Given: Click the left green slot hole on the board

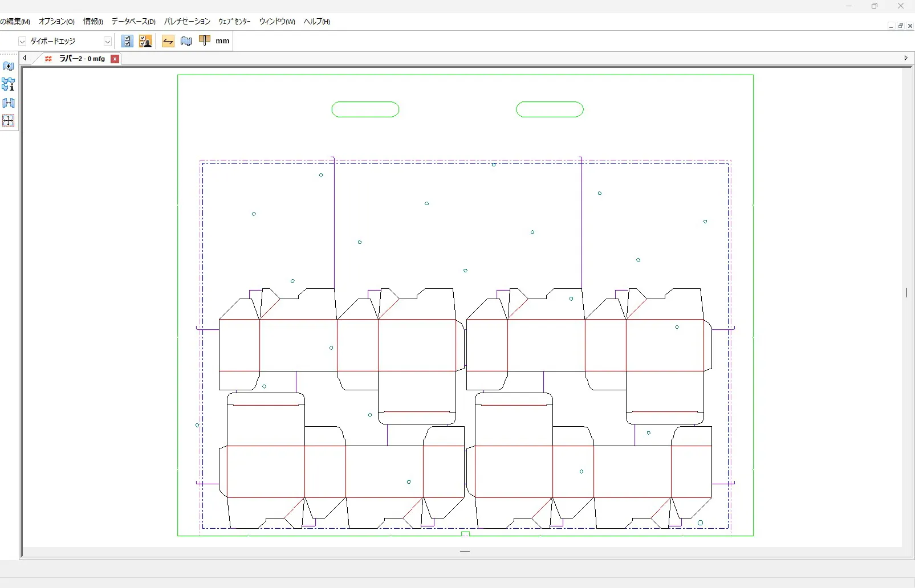Looking at the screenshot, I should [365, 109].
